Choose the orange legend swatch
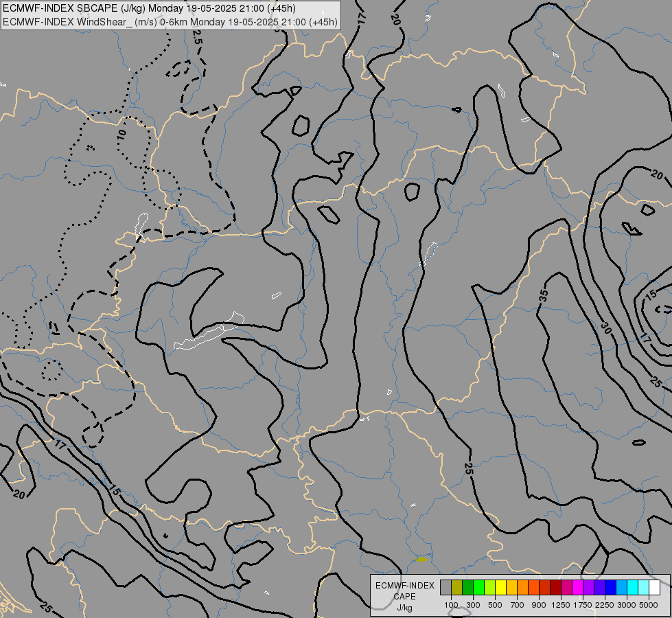Image resolution: width=672 pixels, height=618 pixels. coord(522,588)
